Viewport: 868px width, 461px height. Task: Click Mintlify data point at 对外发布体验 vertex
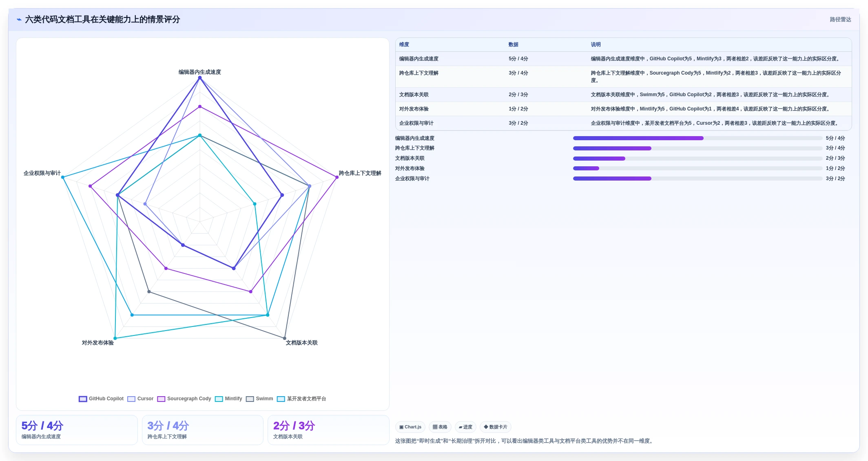115,338
